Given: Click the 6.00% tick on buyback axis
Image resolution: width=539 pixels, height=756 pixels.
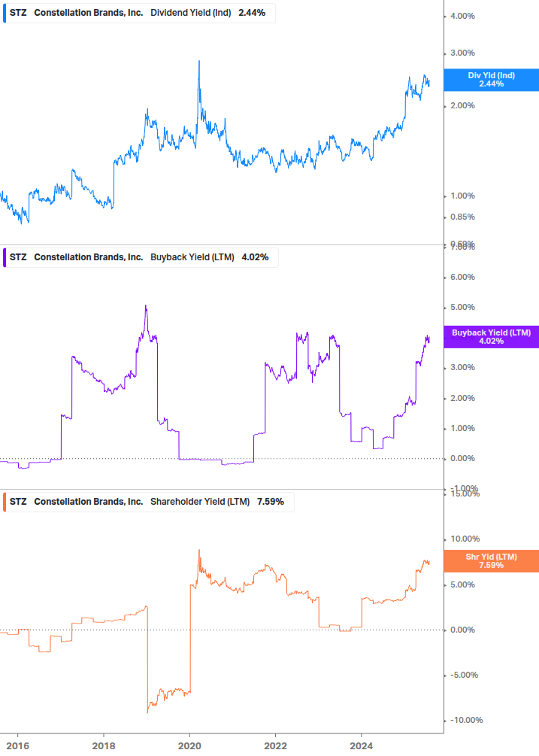Looking at the screenshot, I should (x=462, y=278).
